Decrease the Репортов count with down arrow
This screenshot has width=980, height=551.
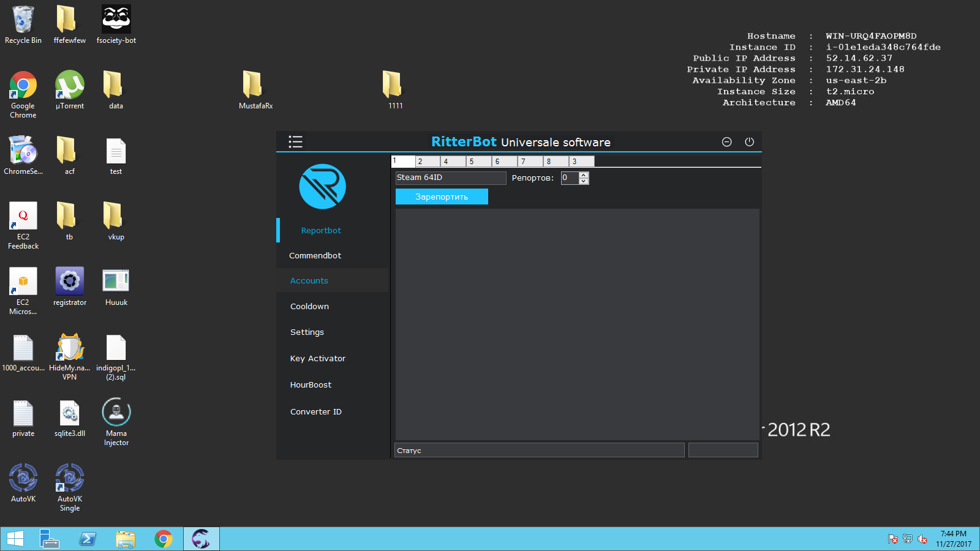pyautogui.click(x=584, y=181)
